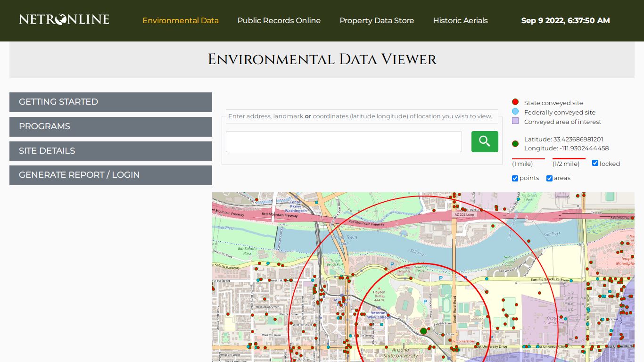Expand the Programs section

point(111,126)
